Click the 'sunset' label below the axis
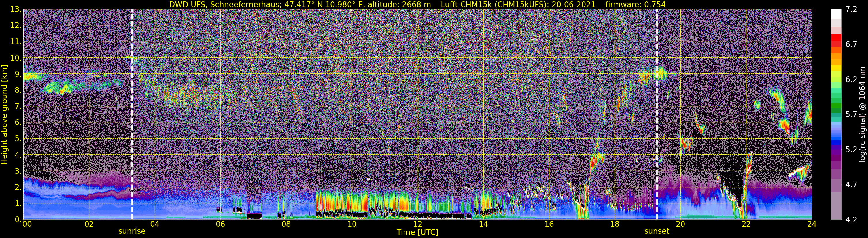 [657, 231]
